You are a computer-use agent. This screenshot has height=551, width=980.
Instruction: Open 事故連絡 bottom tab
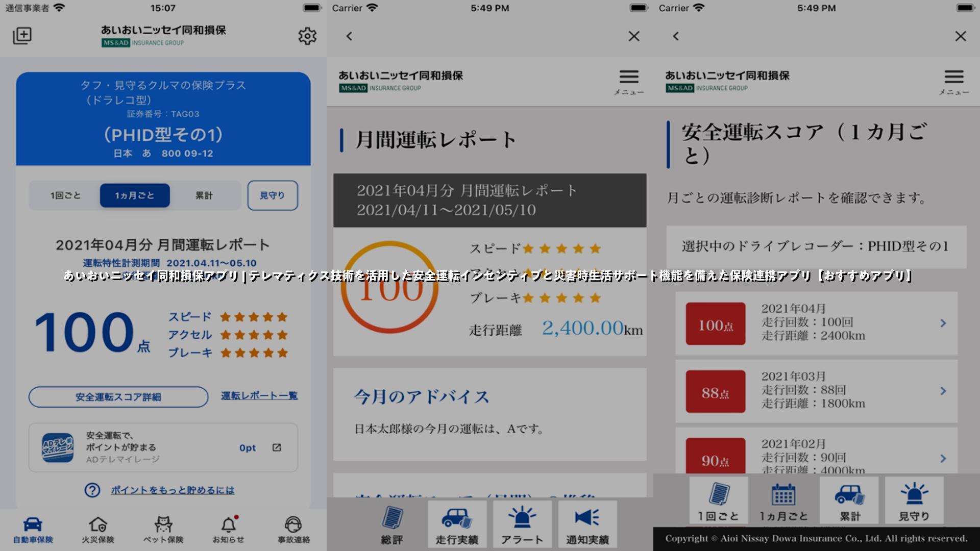point(294,530)
